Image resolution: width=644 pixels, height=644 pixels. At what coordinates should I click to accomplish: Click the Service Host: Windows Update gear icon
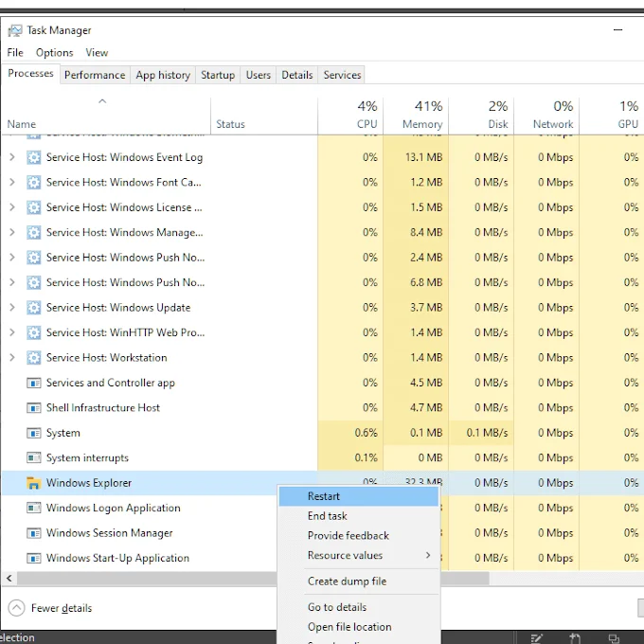click(x=34, y=308)
